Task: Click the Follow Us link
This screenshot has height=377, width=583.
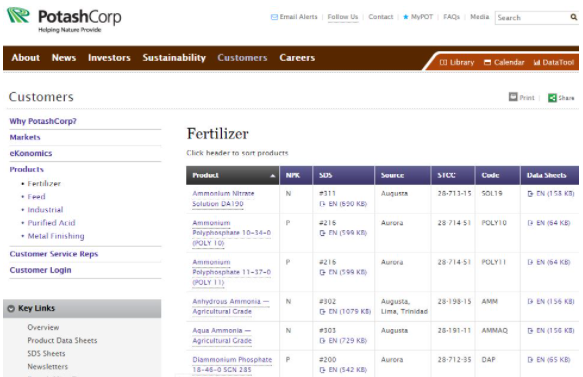Action: point(343,17)
